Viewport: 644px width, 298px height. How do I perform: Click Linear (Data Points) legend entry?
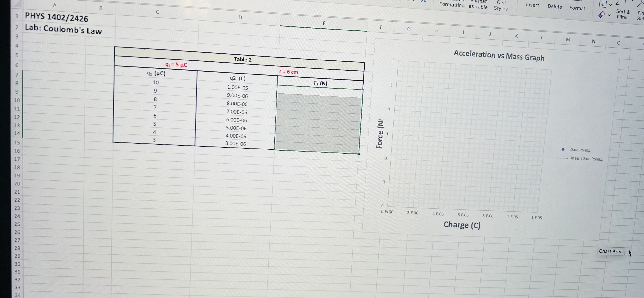[x=586, y=159]
